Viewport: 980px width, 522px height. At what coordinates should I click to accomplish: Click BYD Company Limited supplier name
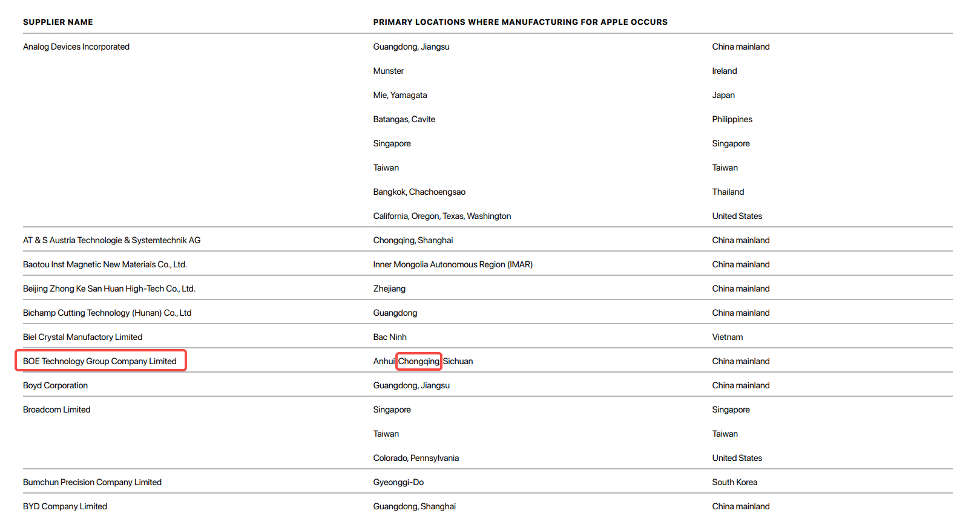tap(65, 506)
